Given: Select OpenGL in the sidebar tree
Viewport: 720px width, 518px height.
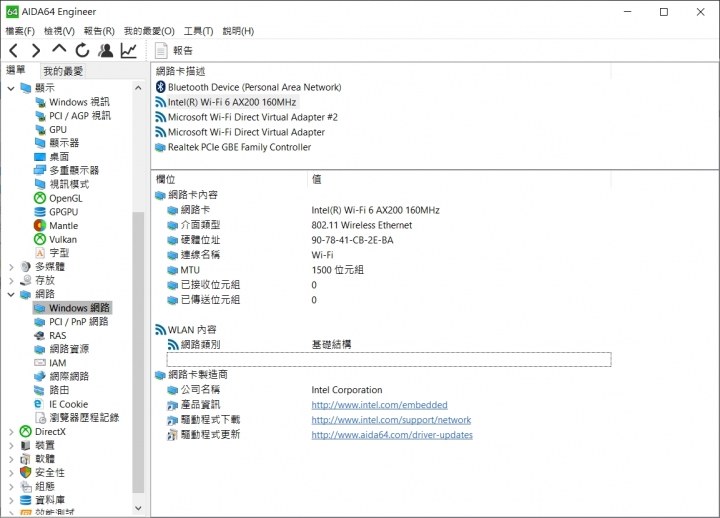Looking at the screenshot, I should coord(65,198).
